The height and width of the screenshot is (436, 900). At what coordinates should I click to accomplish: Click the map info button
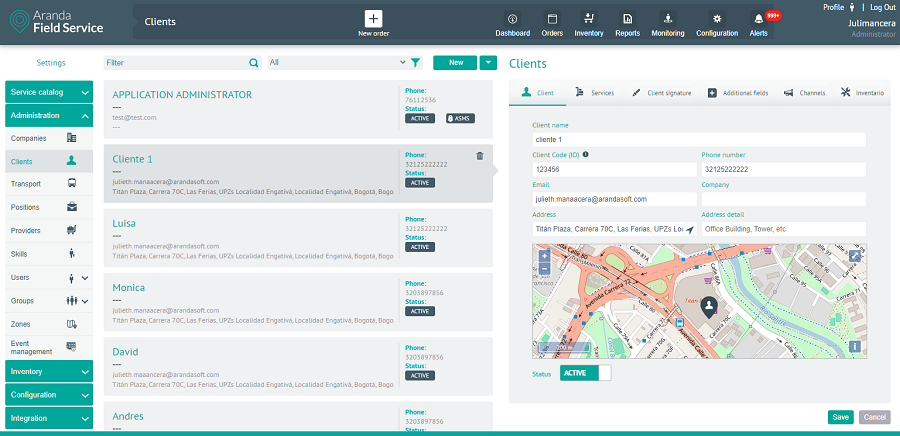tap(855, 347)
